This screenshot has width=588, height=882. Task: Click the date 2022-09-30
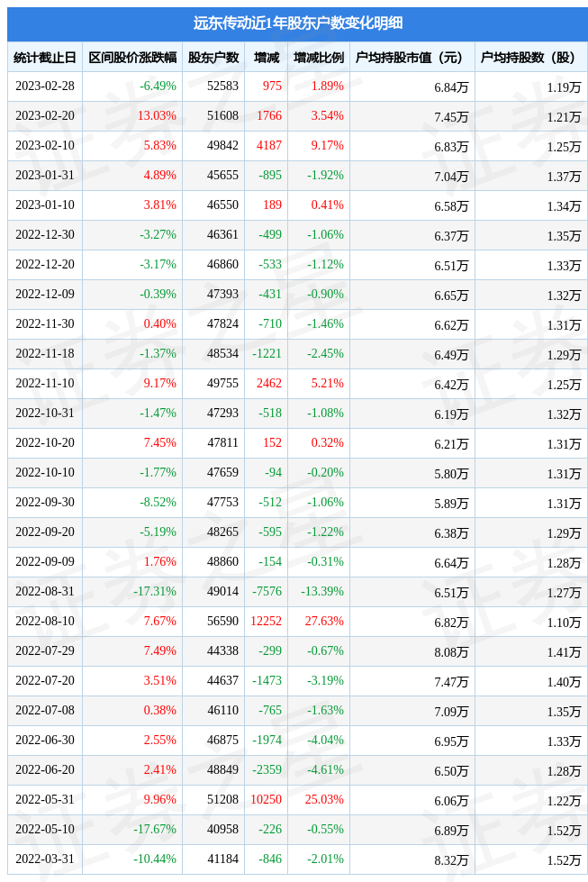coord(45,504)
